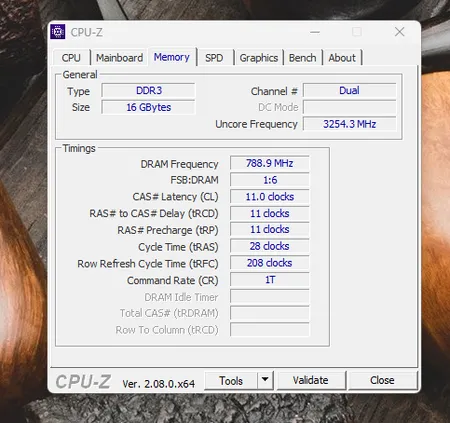Click the 28 clocks tRAS value

click(x=270, y=246)
